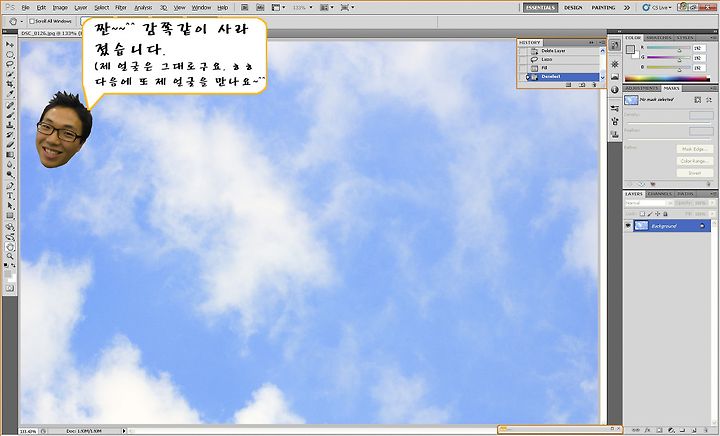Select the Crop tool
The width and height of the screenshot is (720, 436).
click(10, 85)
